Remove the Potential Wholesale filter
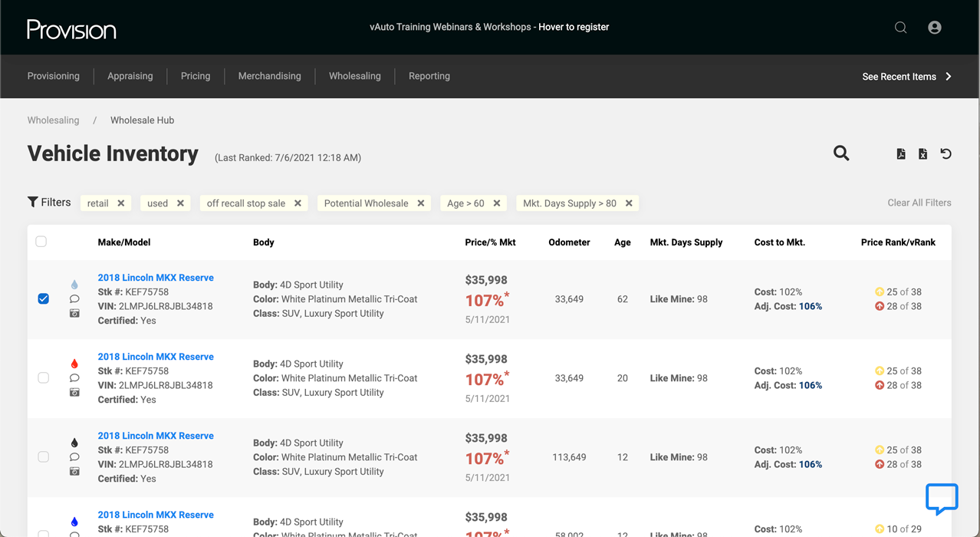Image resolution: width=980 pixels, height=537 pixels. tap(421, 203)
